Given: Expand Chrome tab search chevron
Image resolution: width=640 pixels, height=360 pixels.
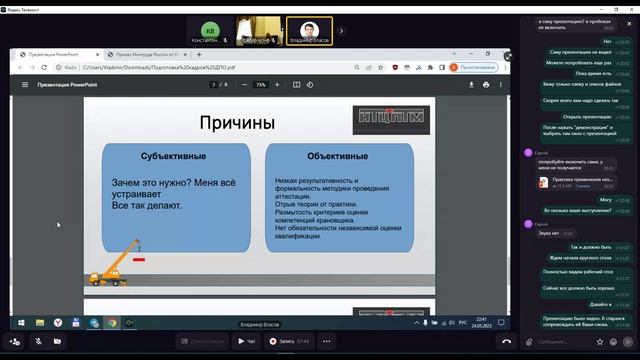Looking at the screenshot, I should [454, 54].
